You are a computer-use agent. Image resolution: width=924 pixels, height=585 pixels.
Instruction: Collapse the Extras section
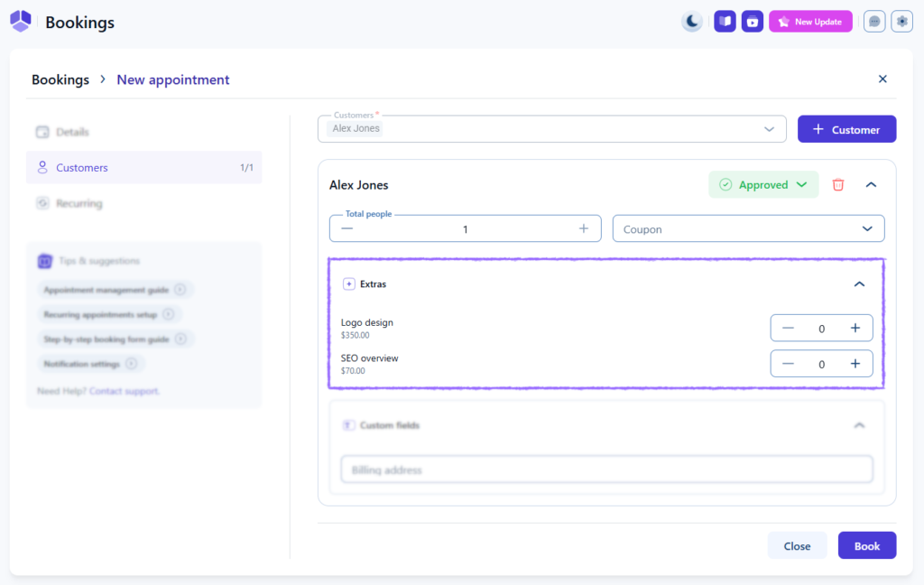[x=859, y=284]
